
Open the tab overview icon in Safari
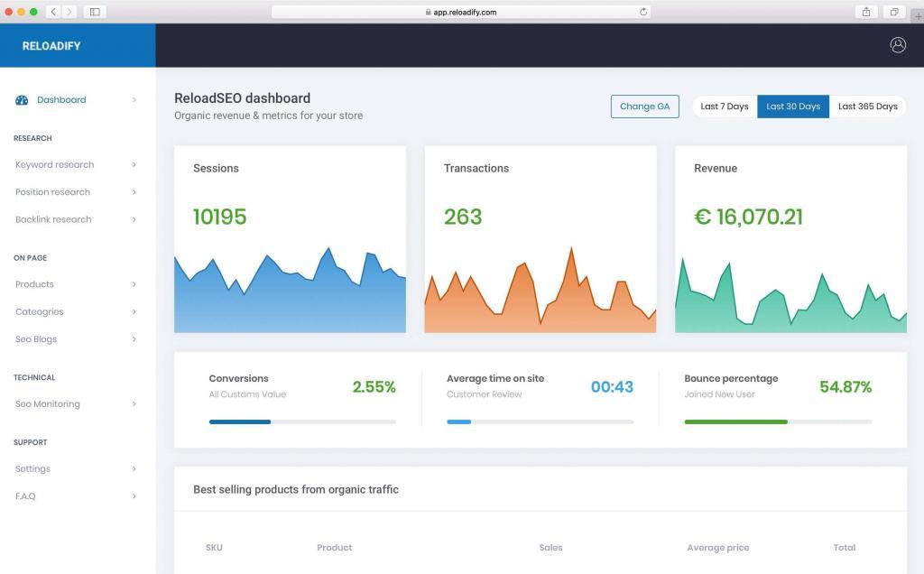point(894,12)
